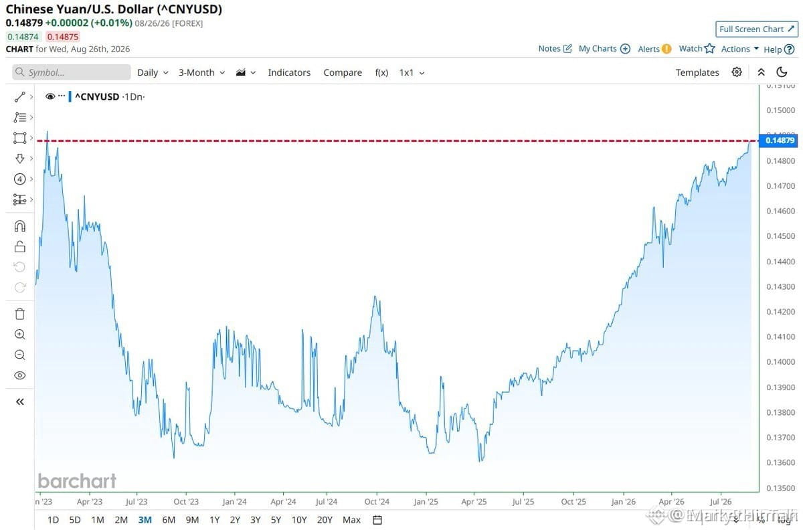Screen dimensions: 803x532
Task: Toggle the lock drawings padlock
Action: 19,246
